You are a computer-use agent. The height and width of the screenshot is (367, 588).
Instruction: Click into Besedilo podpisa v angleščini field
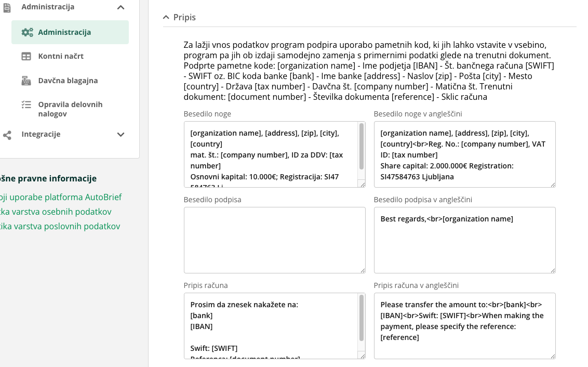click(x=464, y=240)
